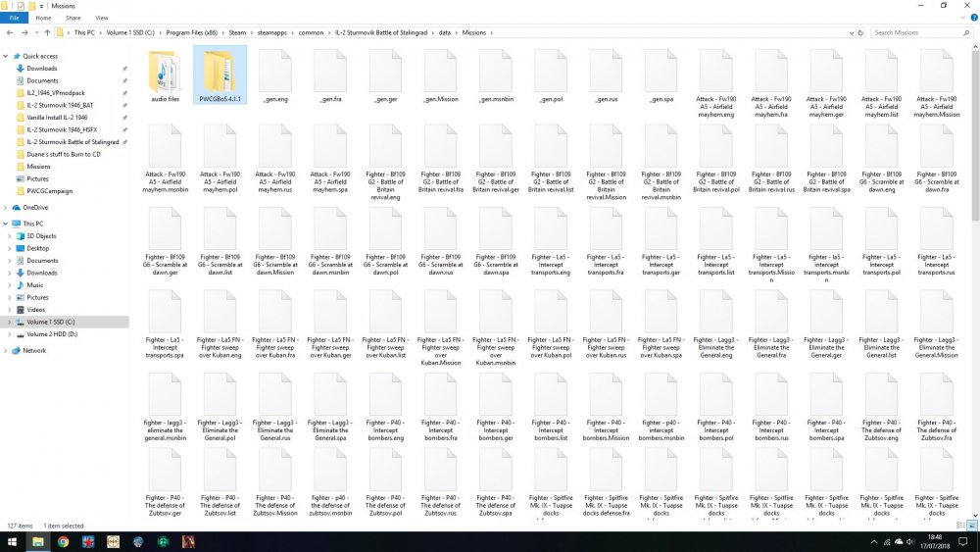Select Videos under This PC
The width and height of the screenshot is (980, 552).
pyautogui.click(x=35, y=310)
